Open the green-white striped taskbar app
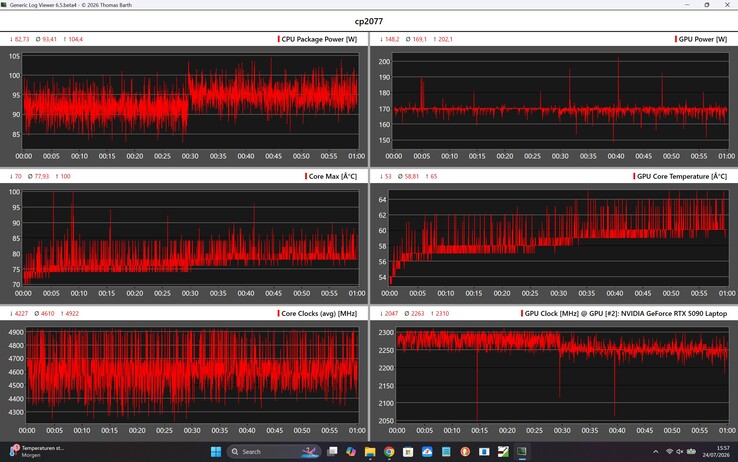The image size is (738, 462). pyautogui.click(x=503, y=452)
